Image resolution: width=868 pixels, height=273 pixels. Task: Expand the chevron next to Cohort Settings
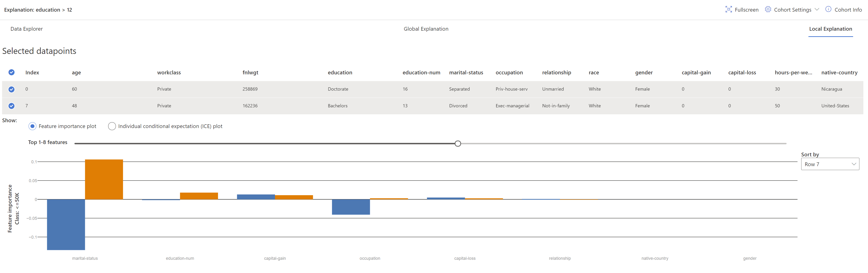point(817,10)
